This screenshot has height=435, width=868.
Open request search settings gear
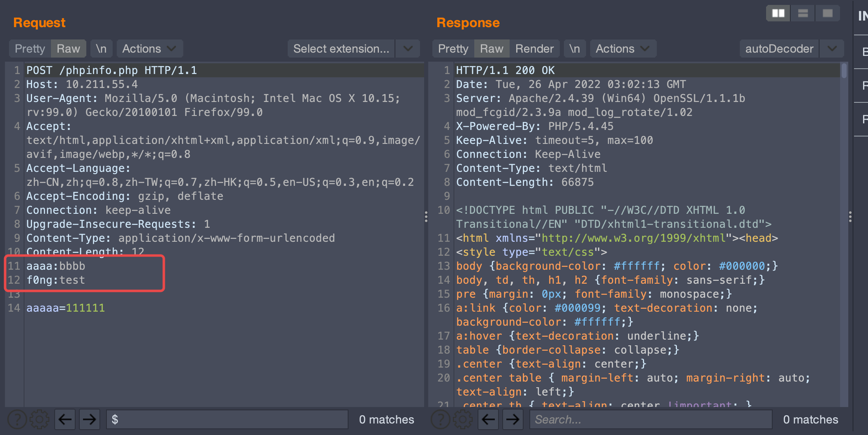pyautogui.click(x=39, y=419)
